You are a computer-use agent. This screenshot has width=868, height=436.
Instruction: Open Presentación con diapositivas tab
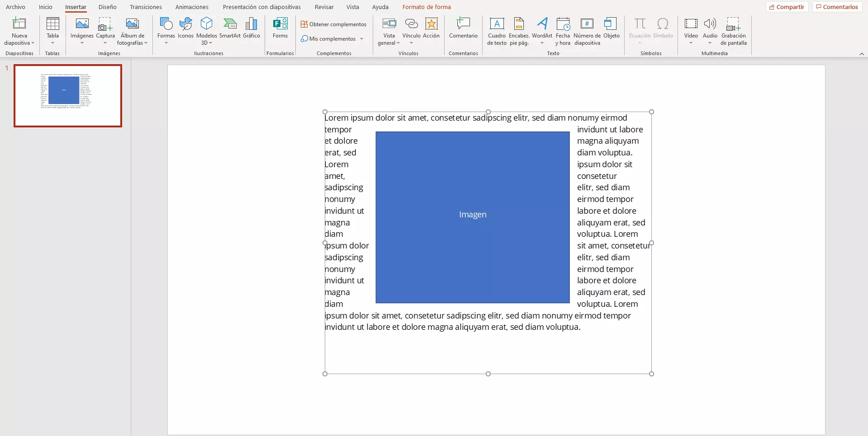[261, 7]
